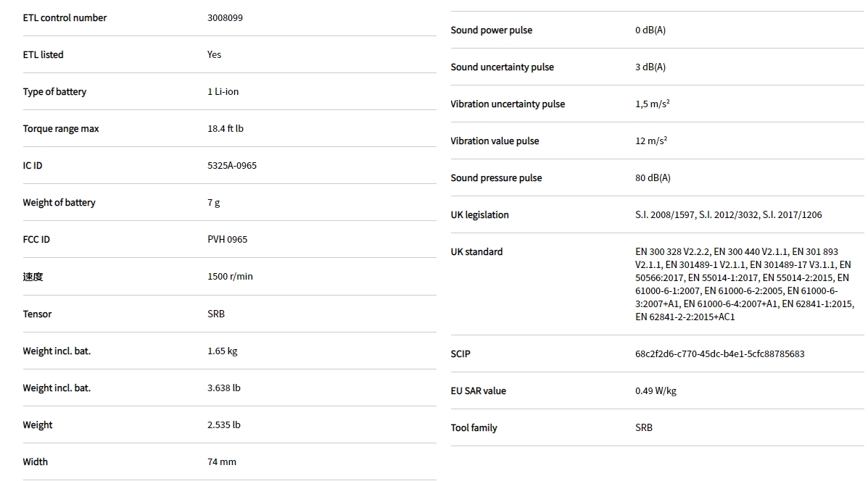Click the 3.638 lb weight value

click(x=223, y=388)
